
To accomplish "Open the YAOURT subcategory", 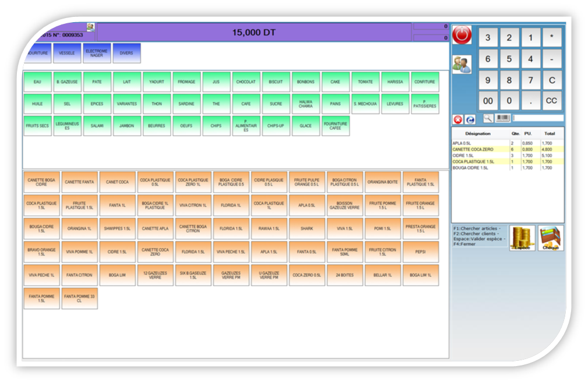I will click(x=157, y=82).
